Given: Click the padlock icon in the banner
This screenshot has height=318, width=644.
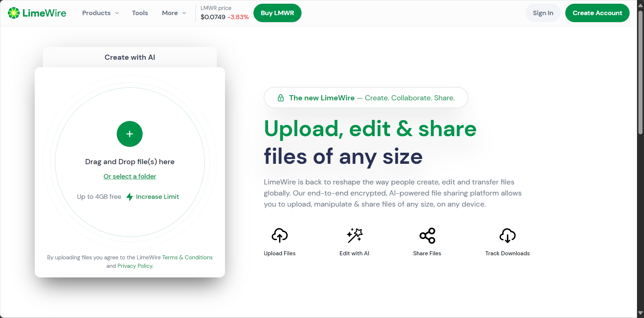Looking at the screenshot, I should [x=281, y=98].
